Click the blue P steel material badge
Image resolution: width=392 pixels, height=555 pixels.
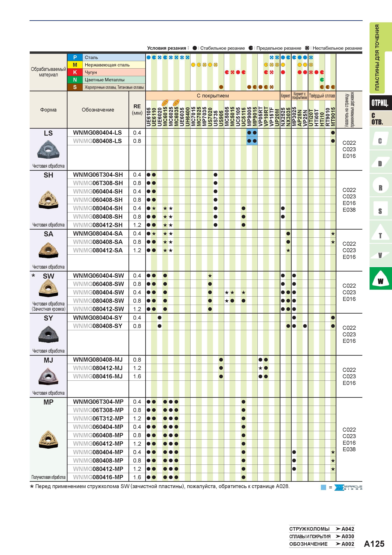(x=75, y=57)
